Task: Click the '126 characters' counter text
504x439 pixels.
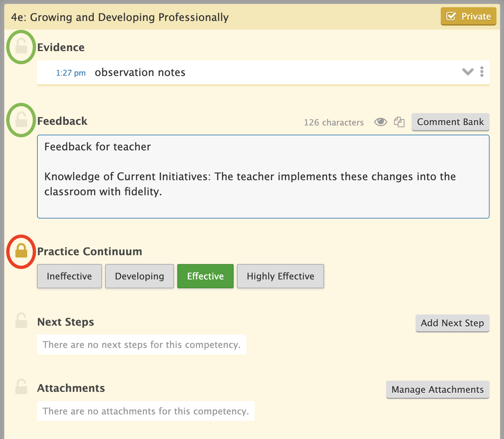Action: click(x=334, y=123)
